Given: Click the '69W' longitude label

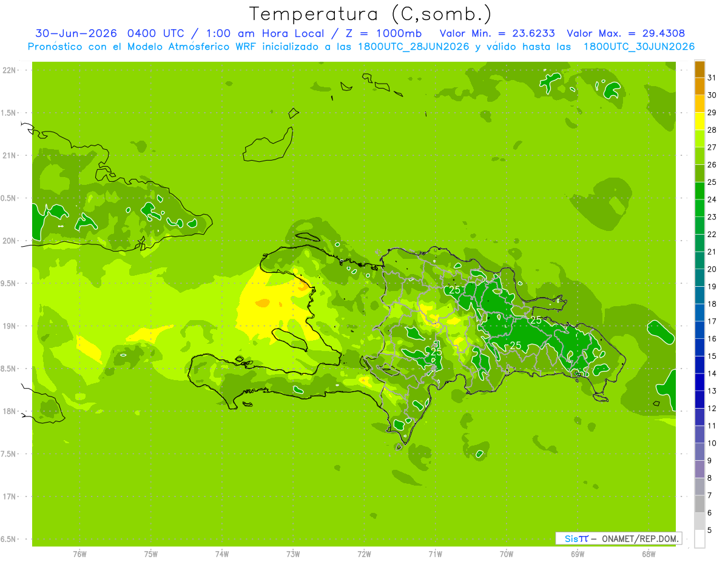Looking at the screenshot, I should tap(578, 554).
